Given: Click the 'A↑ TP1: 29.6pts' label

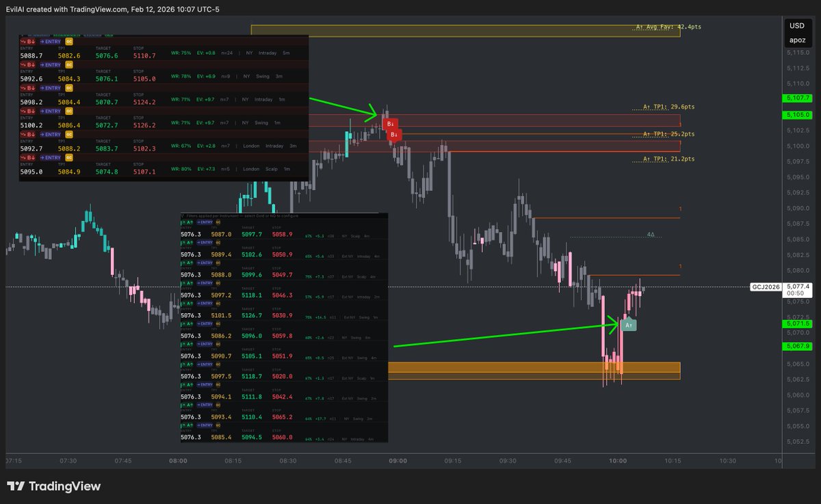Looking at the screenshot, I should coord(669,107).
